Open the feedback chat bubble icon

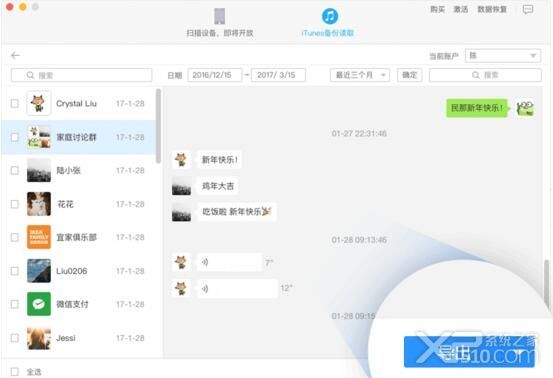(528, 10)
